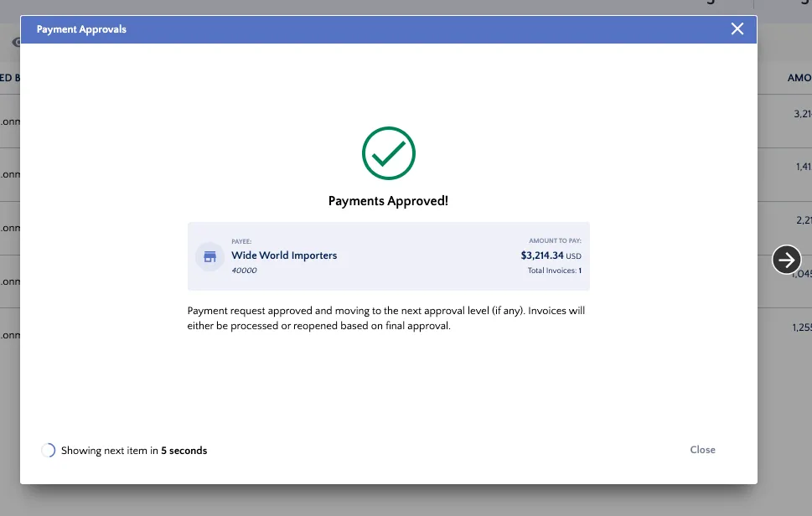Close the Payment Approvals dialog with X
Viewport: 812px width, 516px height.
(x=737, y=29)
